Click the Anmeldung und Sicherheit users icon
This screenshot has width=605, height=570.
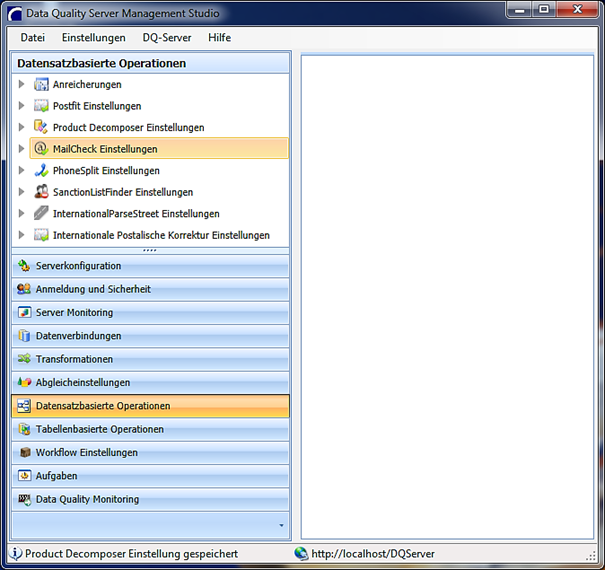pyautogui.click(x=24, y=289)
